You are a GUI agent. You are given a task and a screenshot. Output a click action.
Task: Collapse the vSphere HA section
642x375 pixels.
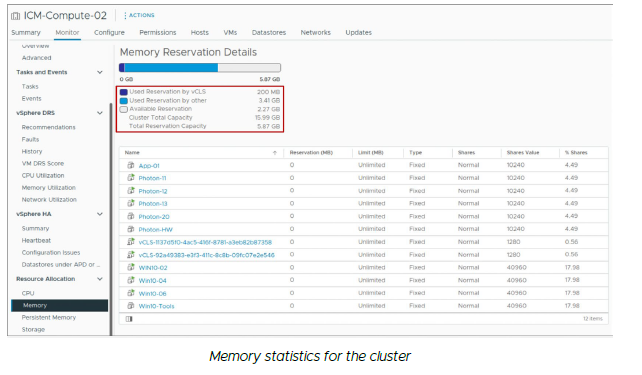(99, 214)
